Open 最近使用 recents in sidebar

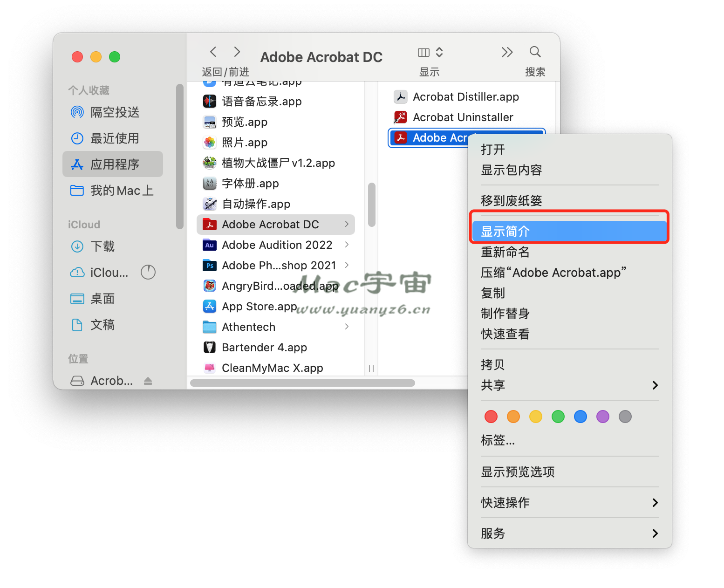[x=113, y=138]
